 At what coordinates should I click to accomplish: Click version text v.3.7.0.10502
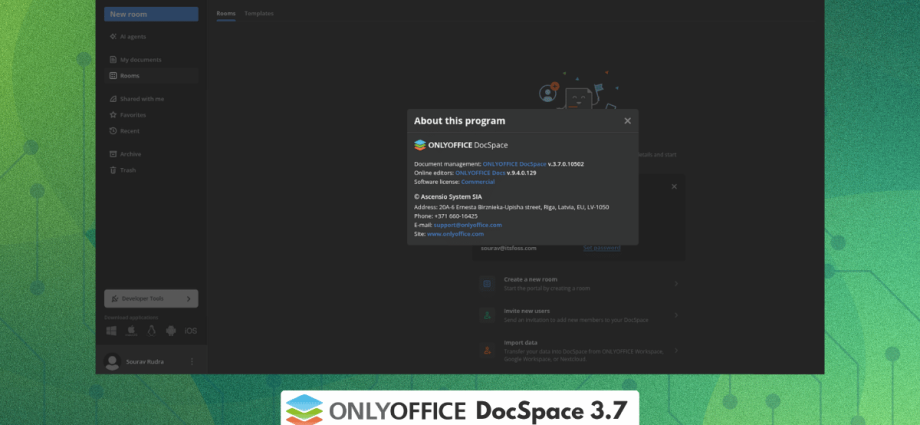[x=566, y=164]
